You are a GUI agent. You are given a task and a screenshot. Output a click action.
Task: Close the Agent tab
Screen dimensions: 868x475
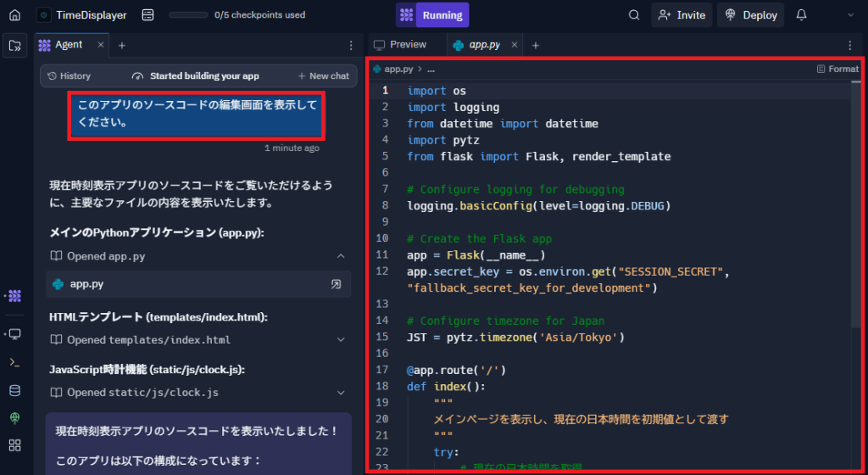click(101, 45)
